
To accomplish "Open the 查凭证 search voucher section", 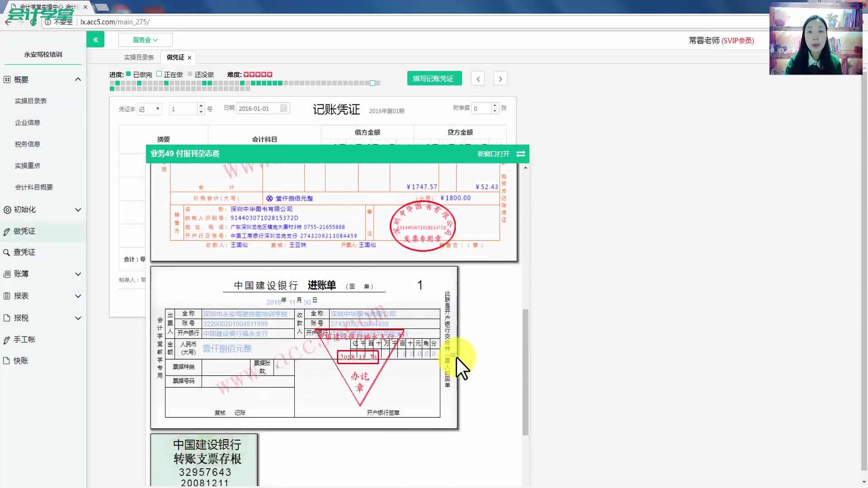I will (25, 252).
